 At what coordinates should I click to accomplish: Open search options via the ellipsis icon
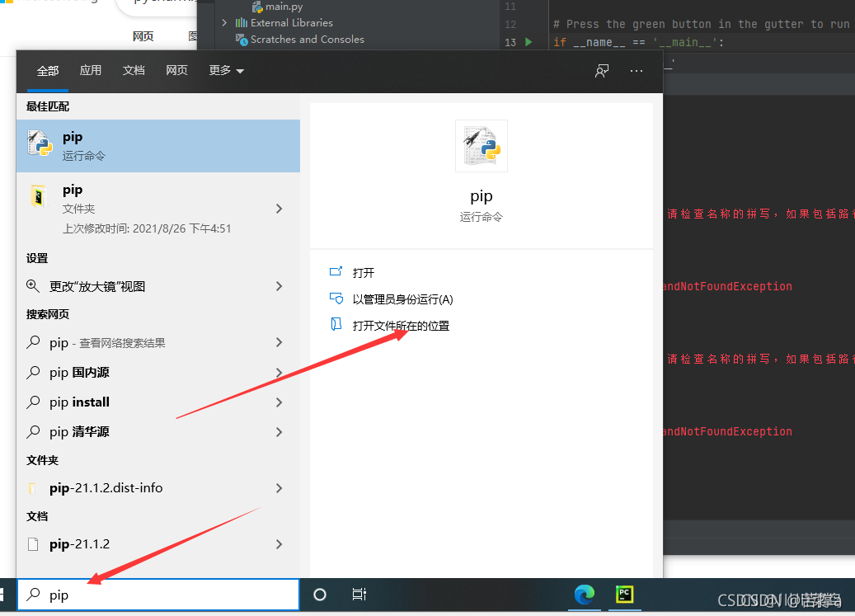(x=636, y=71)
